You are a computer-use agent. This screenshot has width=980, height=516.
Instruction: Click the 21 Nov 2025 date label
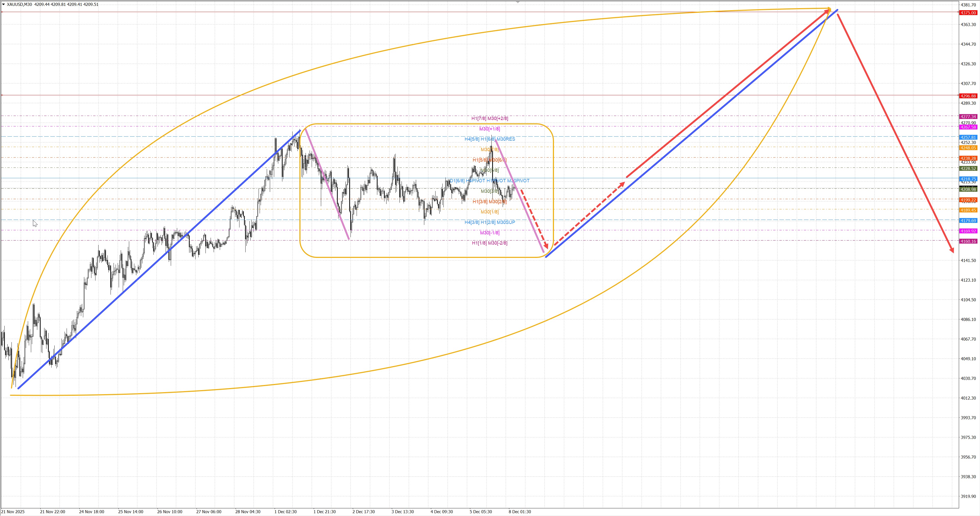[13, 512]
